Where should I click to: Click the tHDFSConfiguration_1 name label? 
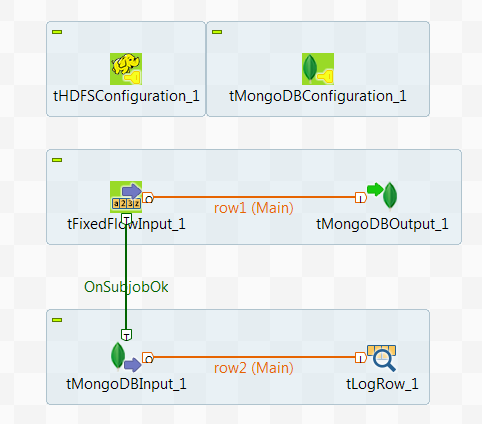pos(126,96)
